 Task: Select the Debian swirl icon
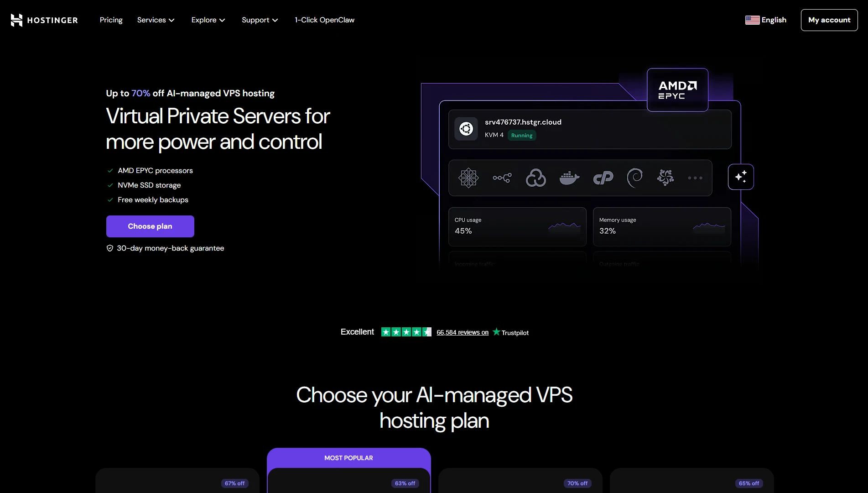click(x=634, y=178)
